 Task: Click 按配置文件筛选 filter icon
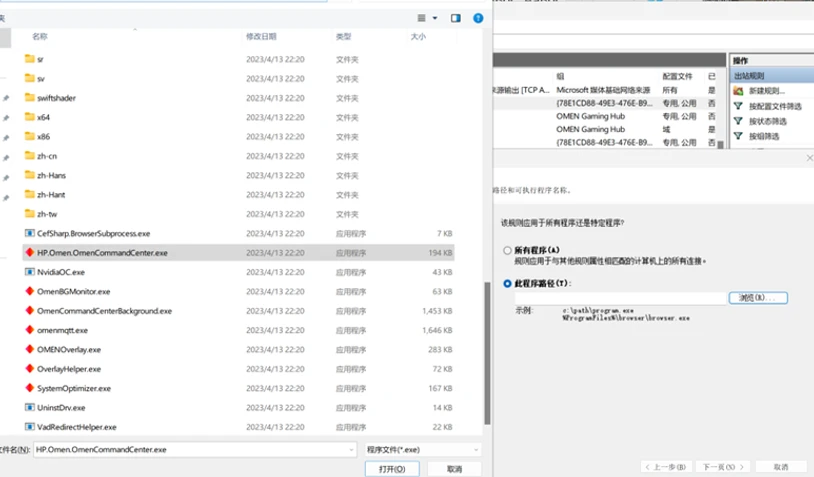[x=738, y=106]
